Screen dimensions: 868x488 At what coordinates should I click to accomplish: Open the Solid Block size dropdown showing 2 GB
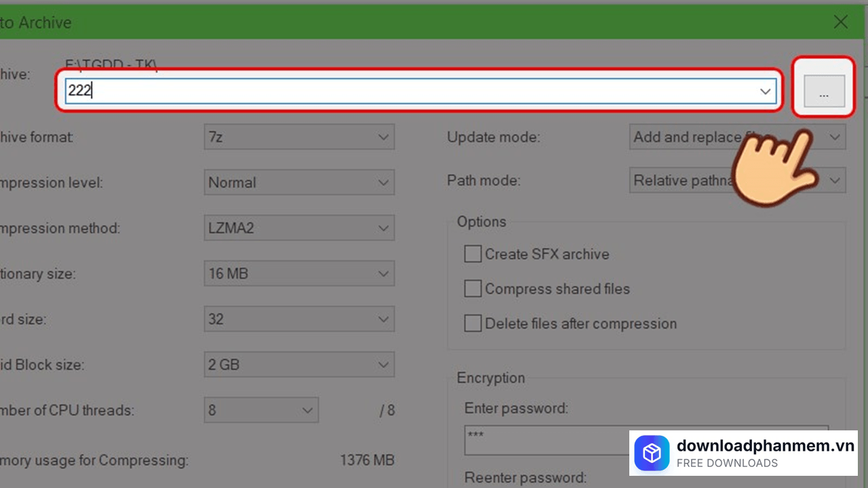tap(299, 364)
